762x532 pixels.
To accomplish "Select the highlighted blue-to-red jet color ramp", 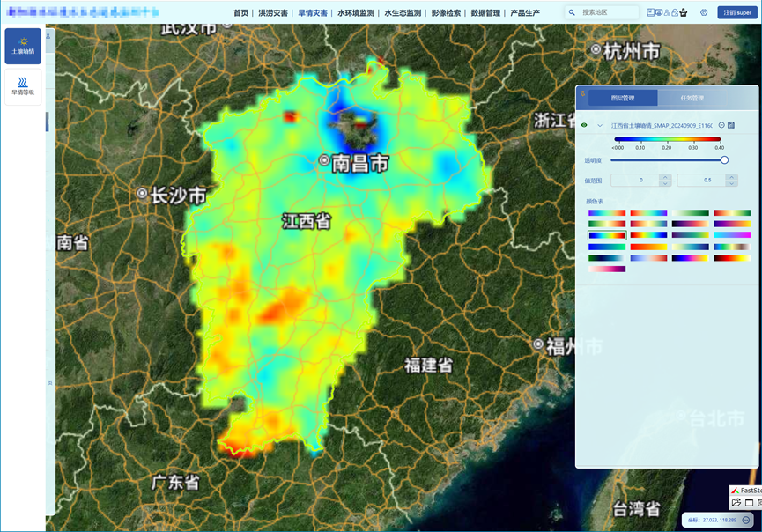I will (x=607, y=235).
